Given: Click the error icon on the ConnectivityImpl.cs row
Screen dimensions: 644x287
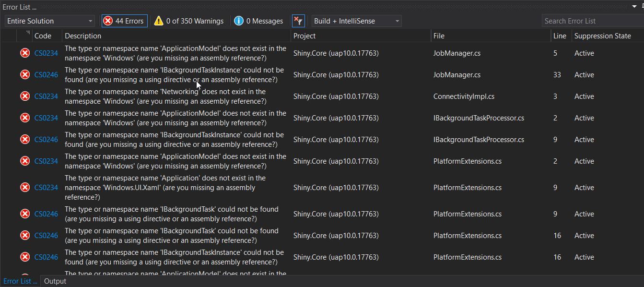Looking at the screenshot, I should click(25, 96).
